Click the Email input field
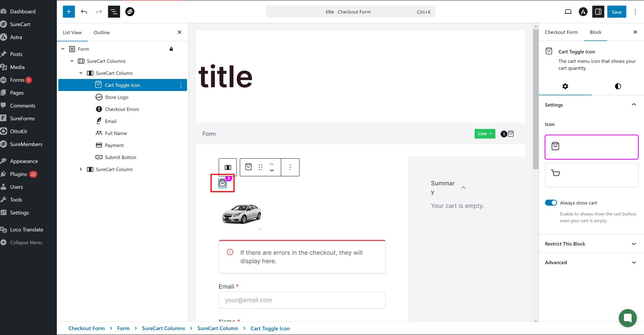Screen dimensions: 644x335 [x=302, y=300]
